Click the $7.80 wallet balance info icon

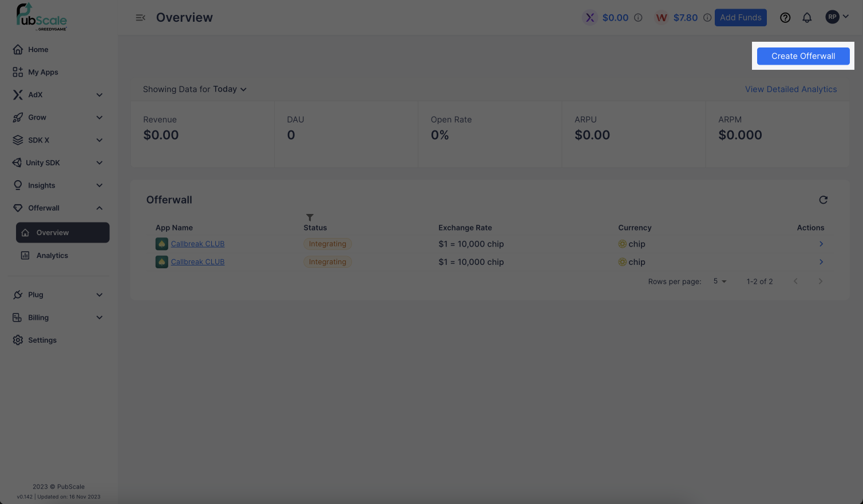707,18
